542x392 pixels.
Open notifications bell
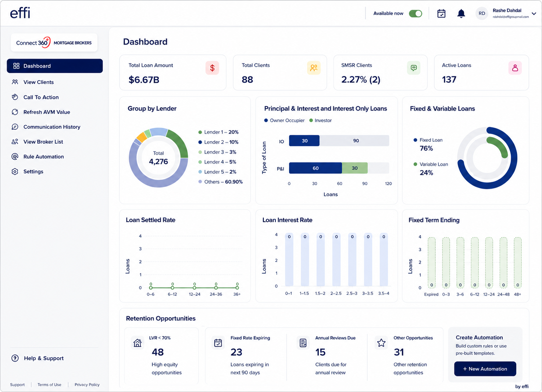(x=461, y=14)
